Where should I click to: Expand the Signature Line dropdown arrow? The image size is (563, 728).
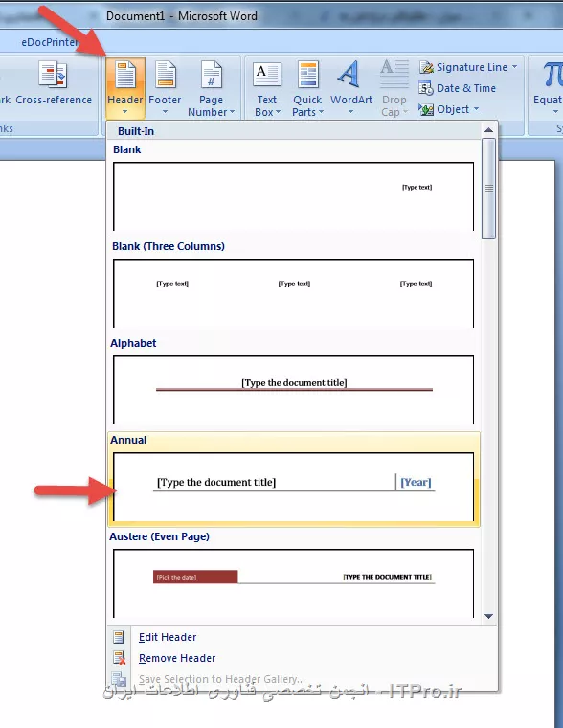514,67
